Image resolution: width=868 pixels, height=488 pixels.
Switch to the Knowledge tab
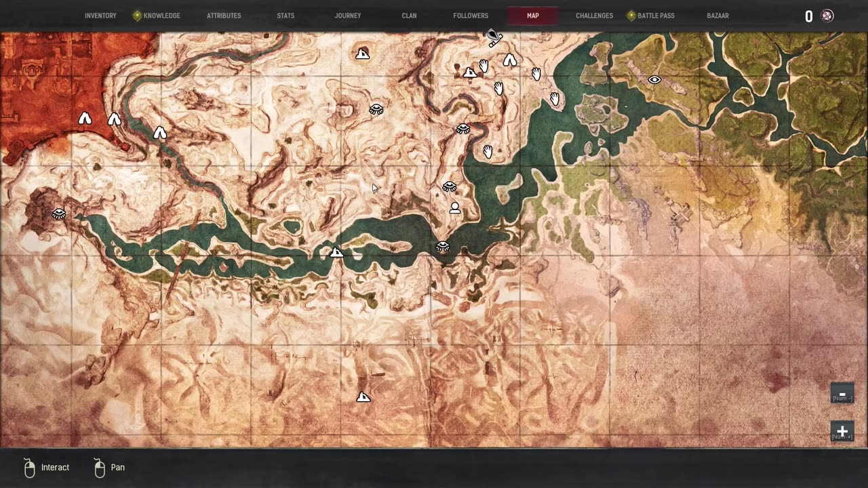(161, 16)
